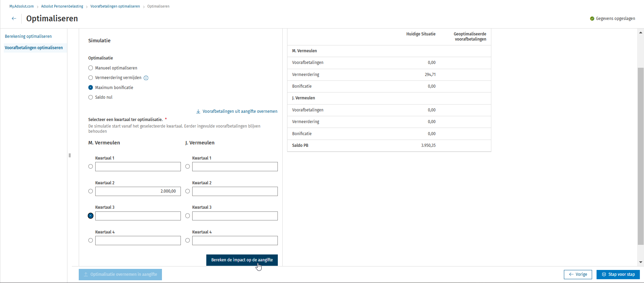Click the back arrow next to Optimaliseren
The width and height of the screenshot is (644, 283).
tap(14, 19)
